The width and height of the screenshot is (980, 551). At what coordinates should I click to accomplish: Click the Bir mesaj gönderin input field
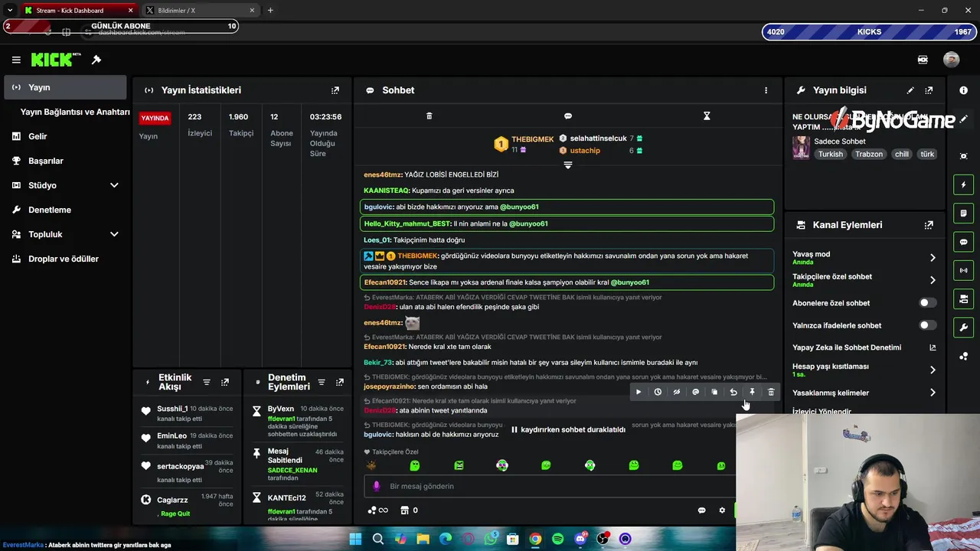547,486
